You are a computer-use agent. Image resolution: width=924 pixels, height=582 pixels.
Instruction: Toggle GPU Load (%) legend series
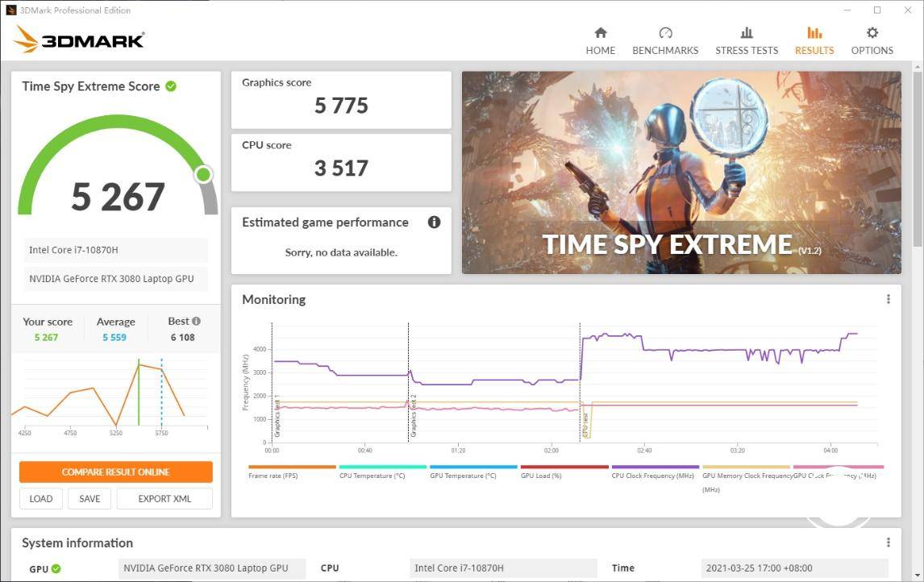(564, 472)
